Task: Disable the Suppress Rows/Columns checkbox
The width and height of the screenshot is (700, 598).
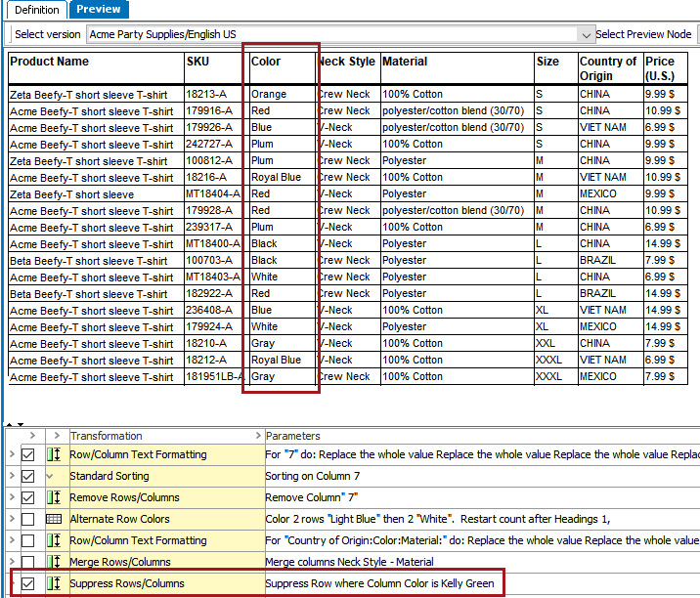Action: (28, 584)
